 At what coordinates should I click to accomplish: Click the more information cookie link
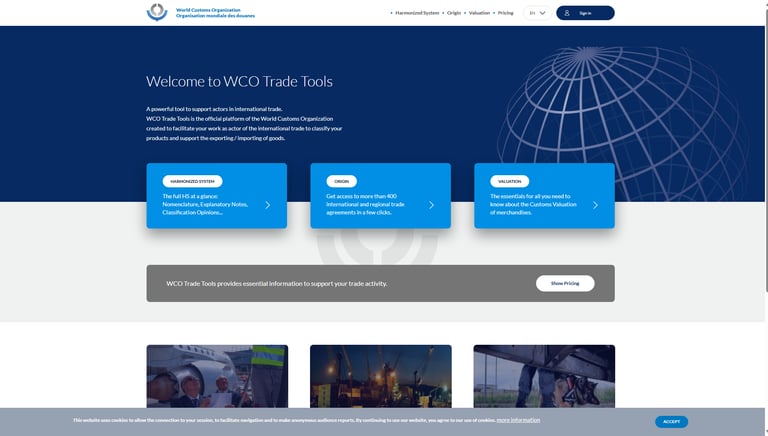click(518, 420)
